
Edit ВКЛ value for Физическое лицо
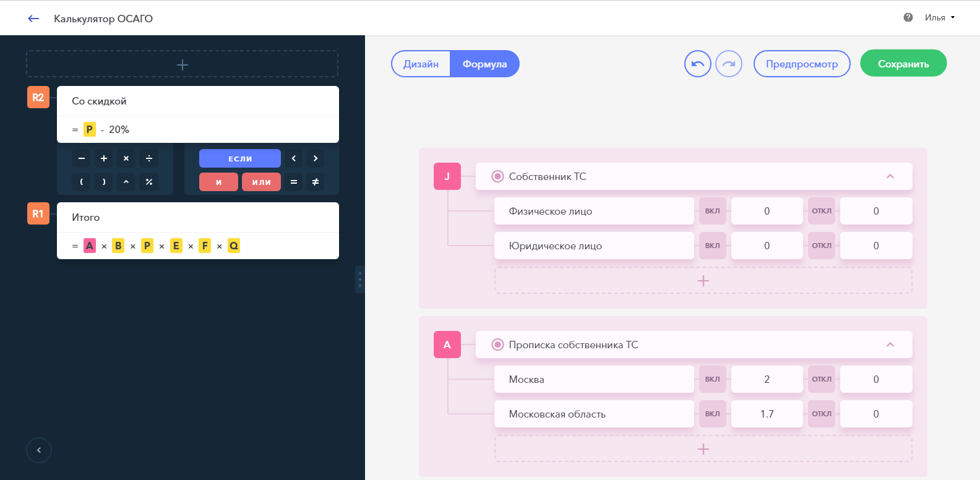(x=767, y=211)
